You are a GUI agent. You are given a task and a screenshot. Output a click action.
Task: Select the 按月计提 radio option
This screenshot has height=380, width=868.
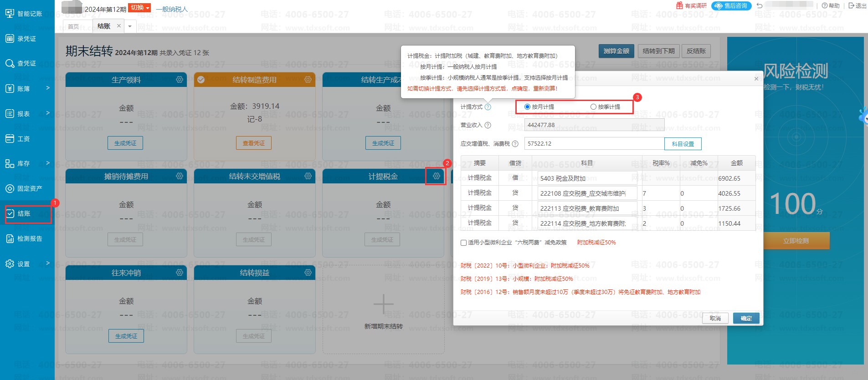click(527, 107)
